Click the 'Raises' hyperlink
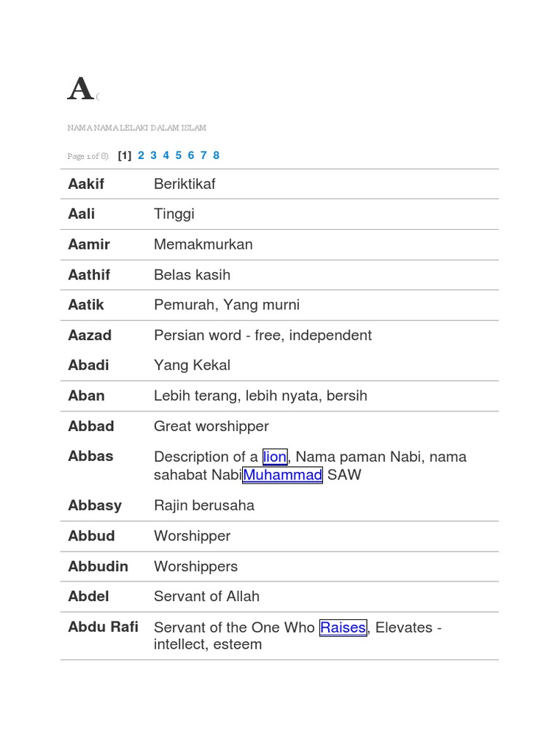The height and width of the screenshot is (747, 560). click(x=343, y=627)
